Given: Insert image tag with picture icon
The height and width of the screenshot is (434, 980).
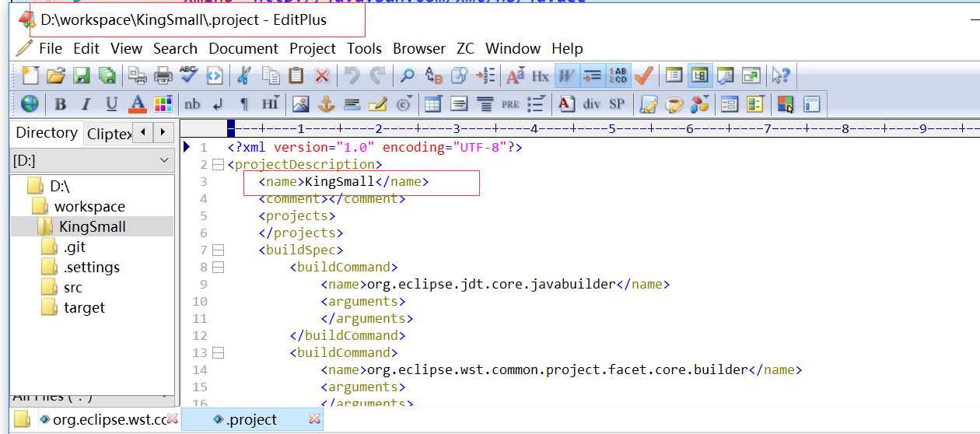Looking at the screenshot, I should click(x=301, y=103).
